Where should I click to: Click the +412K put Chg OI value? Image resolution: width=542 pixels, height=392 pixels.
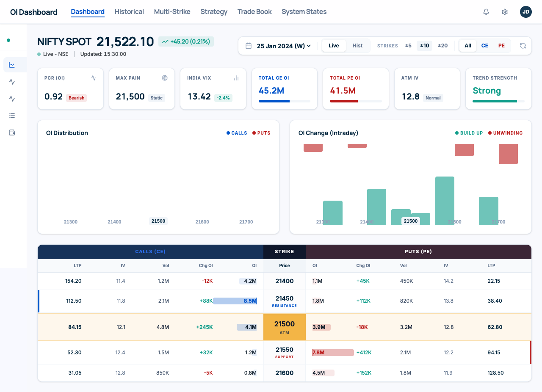click(x=364, y=353)
